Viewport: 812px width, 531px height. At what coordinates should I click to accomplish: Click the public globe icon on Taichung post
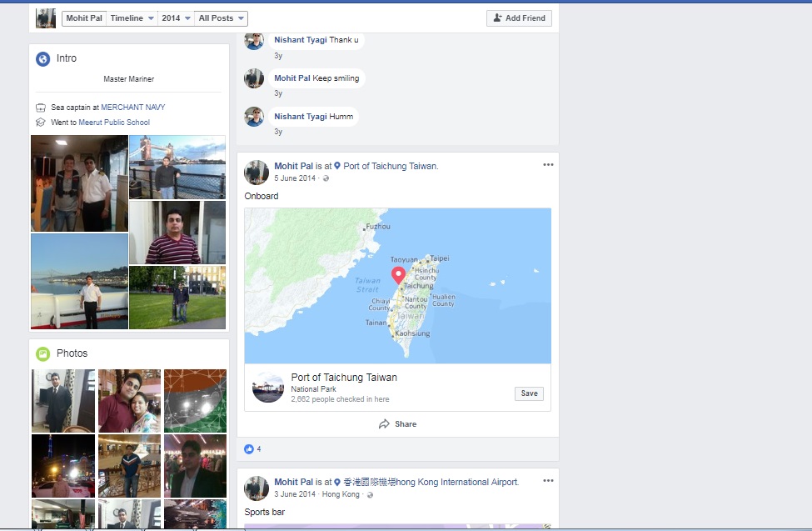tap(326, 178)
